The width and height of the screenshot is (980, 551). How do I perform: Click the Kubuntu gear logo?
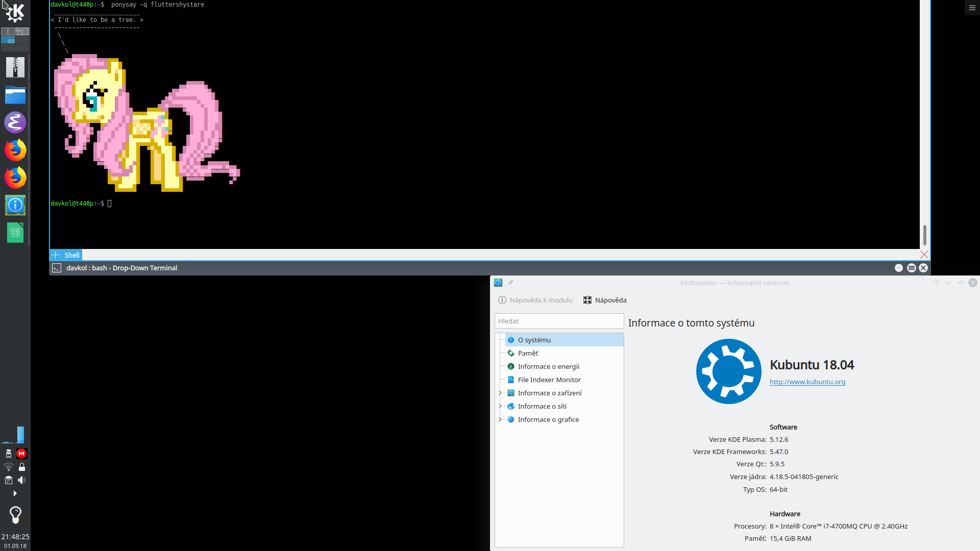(x=728, y=371)
